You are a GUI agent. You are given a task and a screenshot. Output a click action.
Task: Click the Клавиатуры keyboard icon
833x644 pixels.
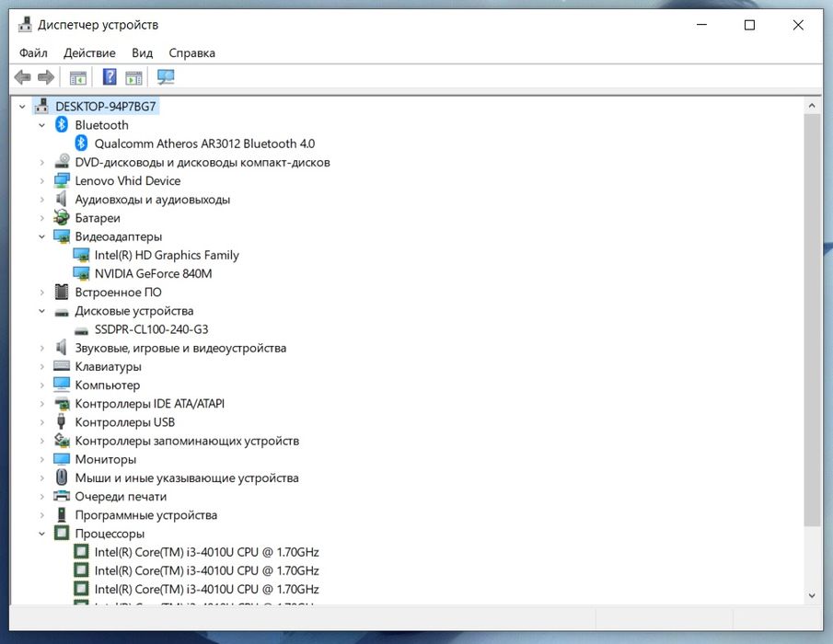(x=62, y=366)
